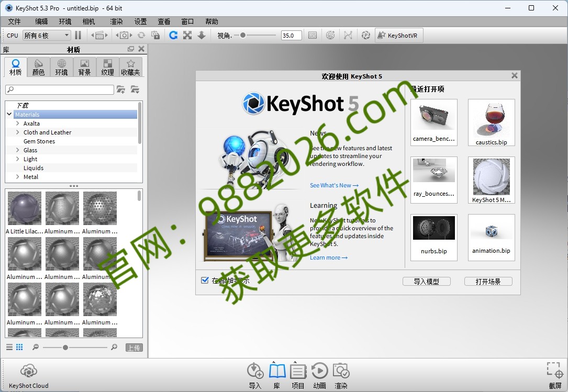The width and height of the screenshot is (568, 392).
Task: Launch KeyShotVR from the toolbar
Action: click(398, 35)
